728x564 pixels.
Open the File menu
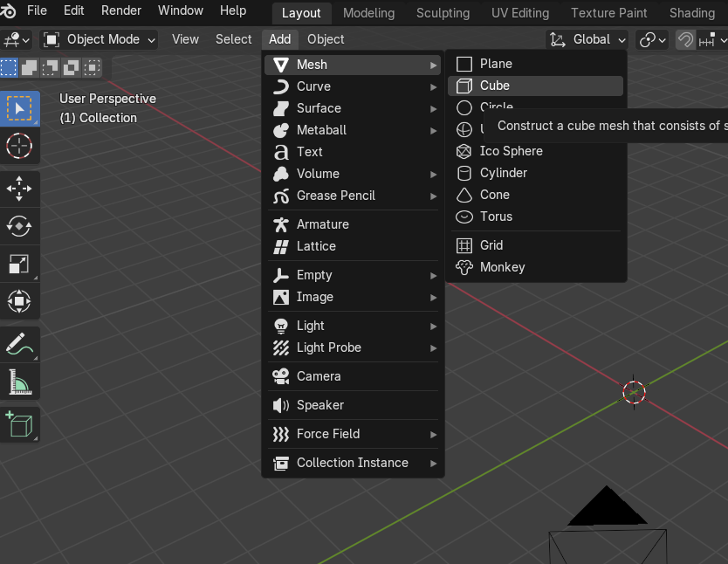click(37, 10)
